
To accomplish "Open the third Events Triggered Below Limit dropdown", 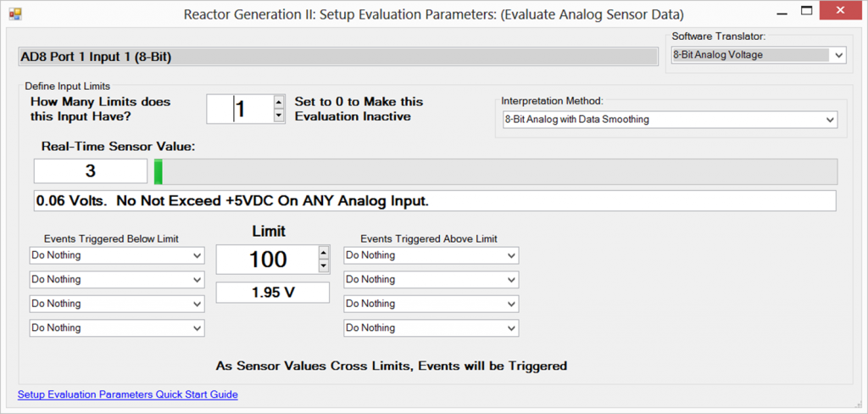I will point(117,304).
